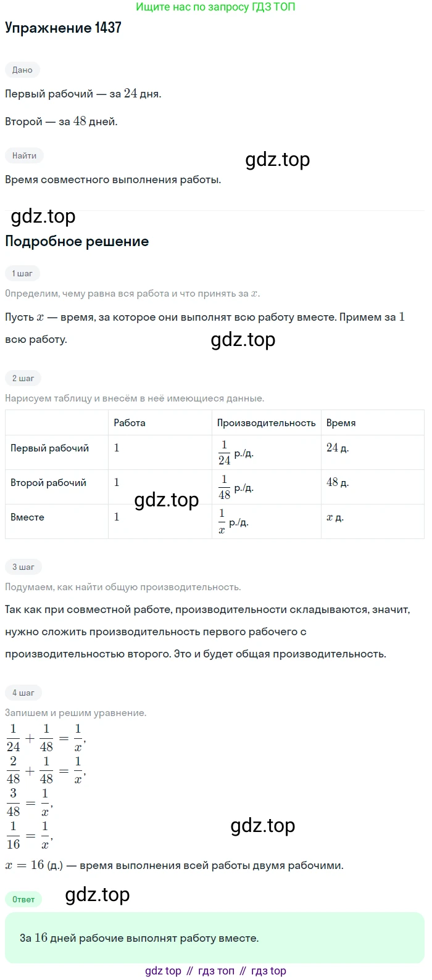Click the 'Найти' badge

coord(24,155)
